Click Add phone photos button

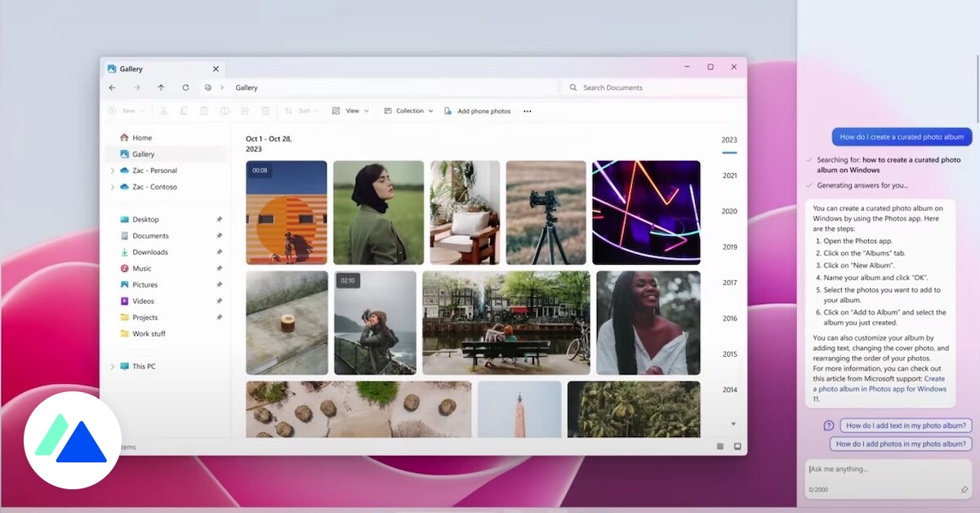pos(478,111)
